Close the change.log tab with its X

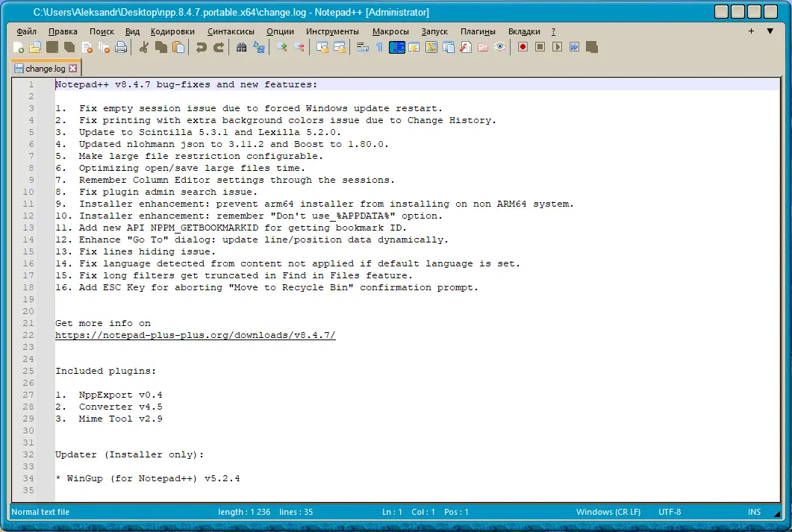coord(72,68)
